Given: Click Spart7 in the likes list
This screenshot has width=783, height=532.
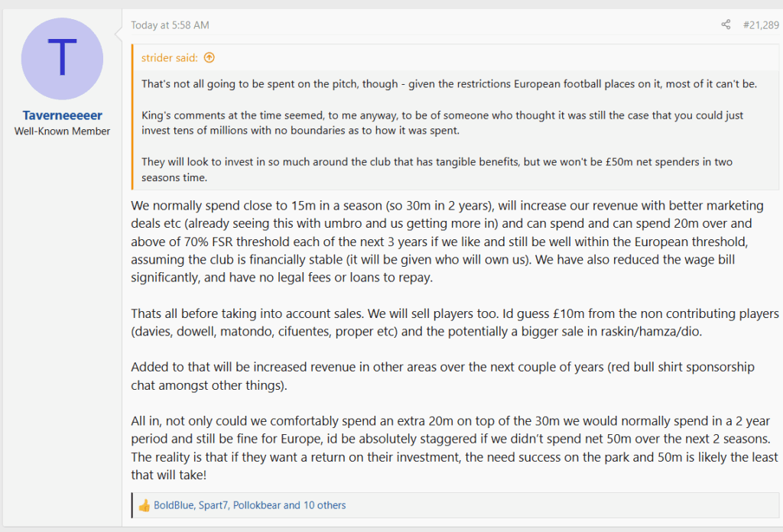Looking at the screenshot, I should click(213, 505).
